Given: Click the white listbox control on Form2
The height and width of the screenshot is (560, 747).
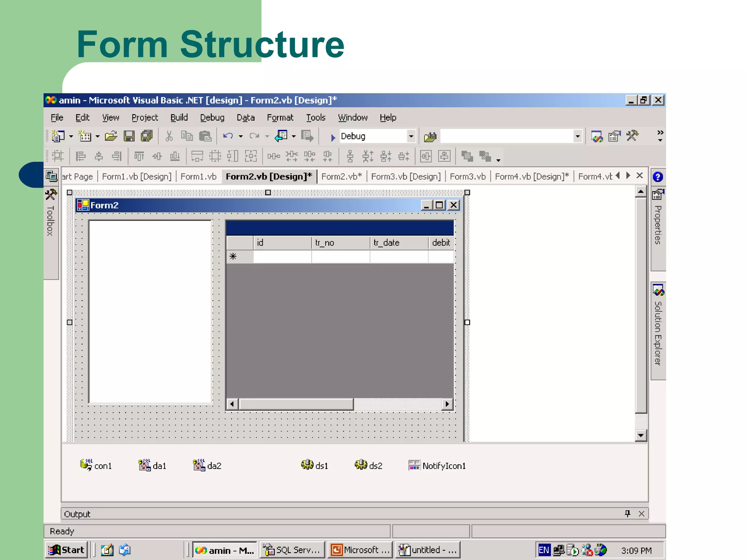Looking at the screenshot, I should [x=150, y=312].
